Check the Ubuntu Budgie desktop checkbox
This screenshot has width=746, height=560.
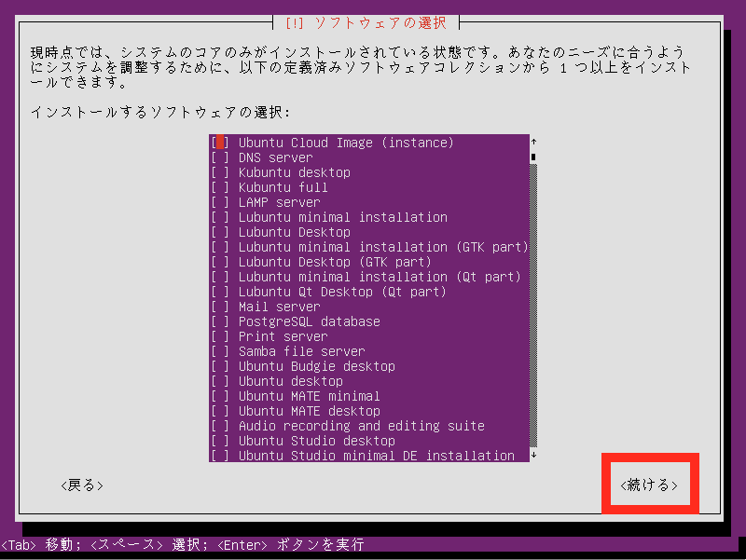tap(220, 366)
